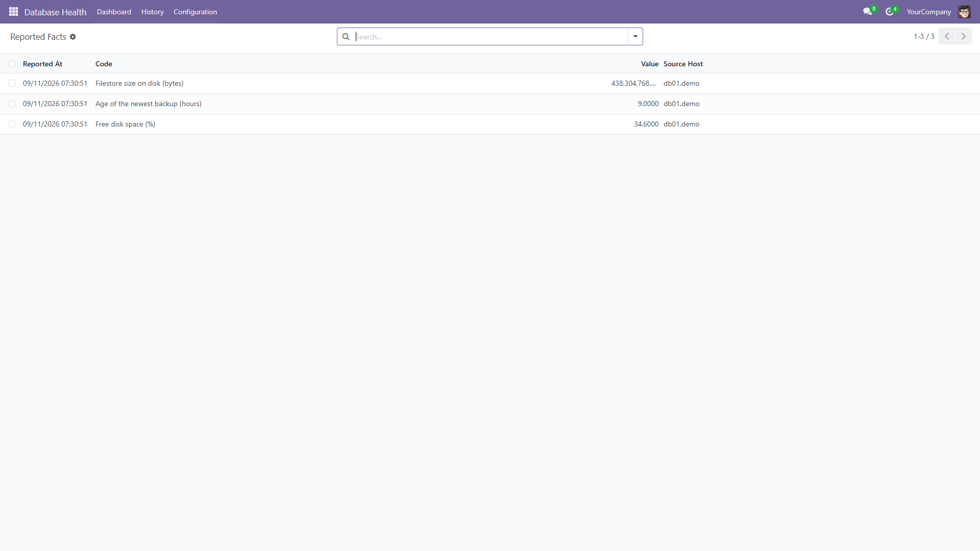Open the History menu item
980x551 pixels.
click(x=153, y=11)
